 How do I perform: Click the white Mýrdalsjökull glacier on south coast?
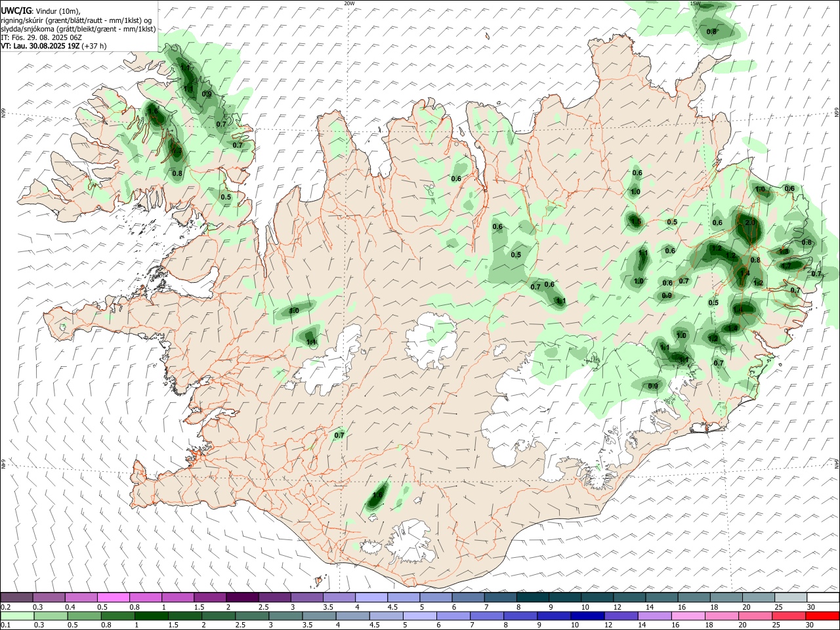[411, 541]
